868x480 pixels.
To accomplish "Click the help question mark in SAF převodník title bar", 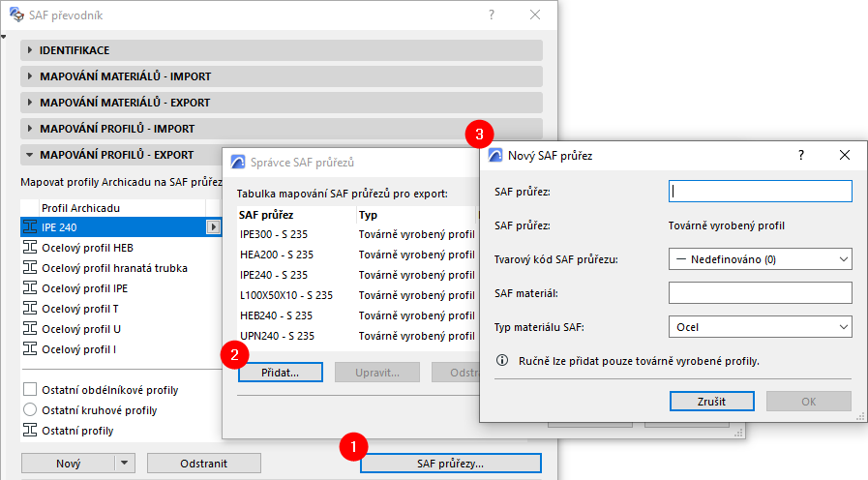I will [492, 15].
